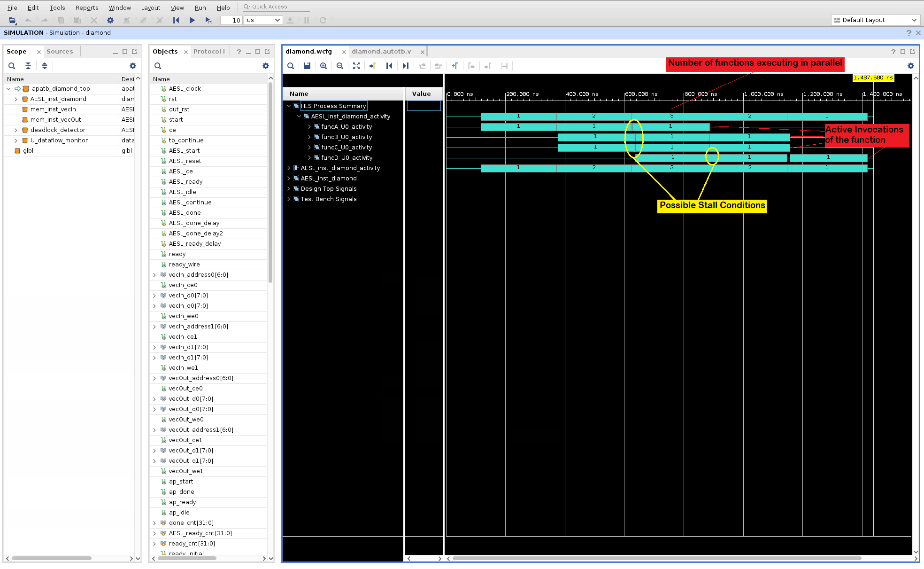Restart the simulation from time zero
The height and width of the screenshot is (569, 924).
tap(176, 20)
